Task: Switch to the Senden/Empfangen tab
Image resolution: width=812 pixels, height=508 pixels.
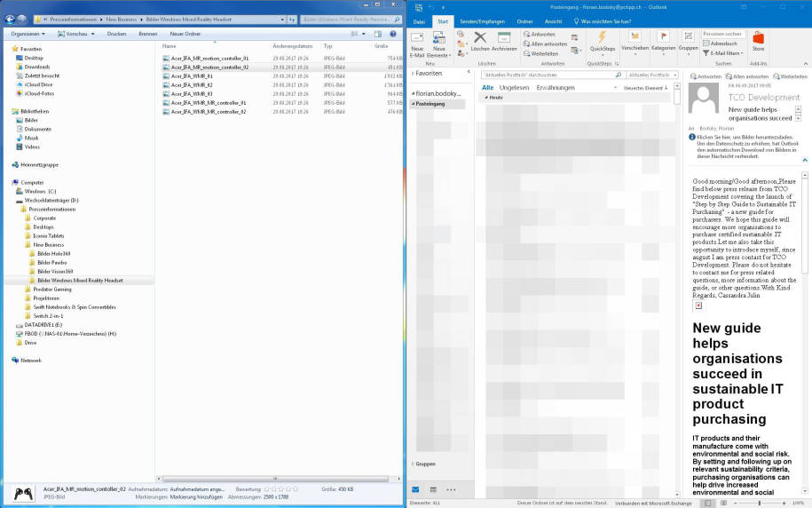Action: [482, 22]
